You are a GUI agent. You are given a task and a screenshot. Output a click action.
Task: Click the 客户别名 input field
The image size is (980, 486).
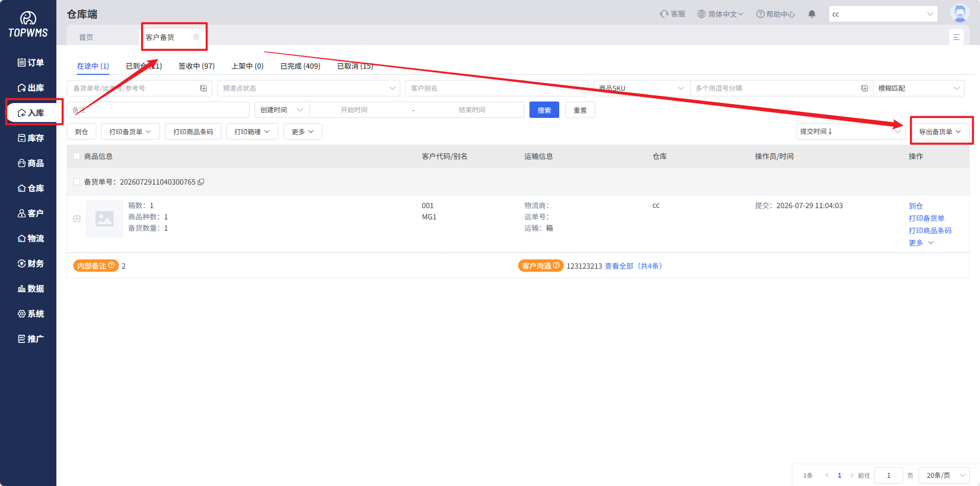pos(497,88)
